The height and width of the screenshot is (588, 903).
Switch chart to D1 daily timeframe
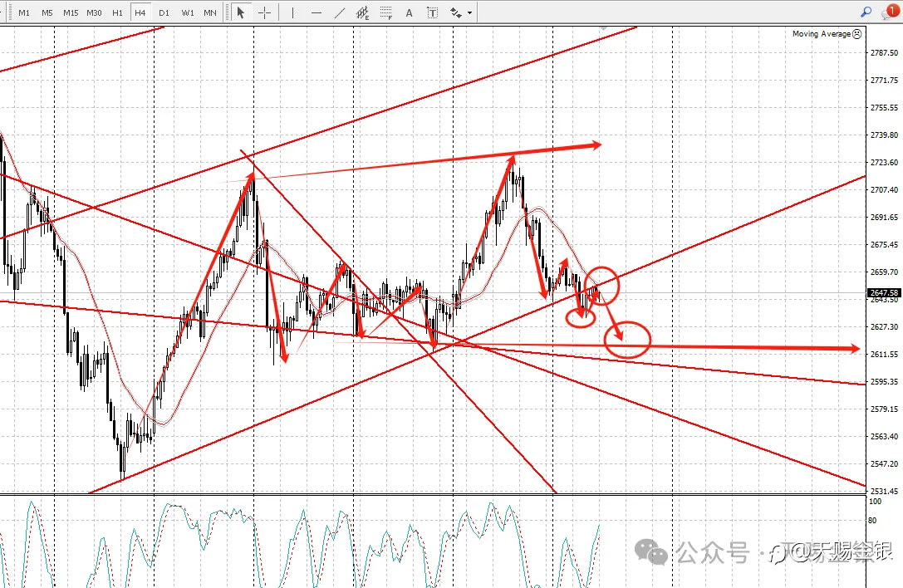coord(164,12)
